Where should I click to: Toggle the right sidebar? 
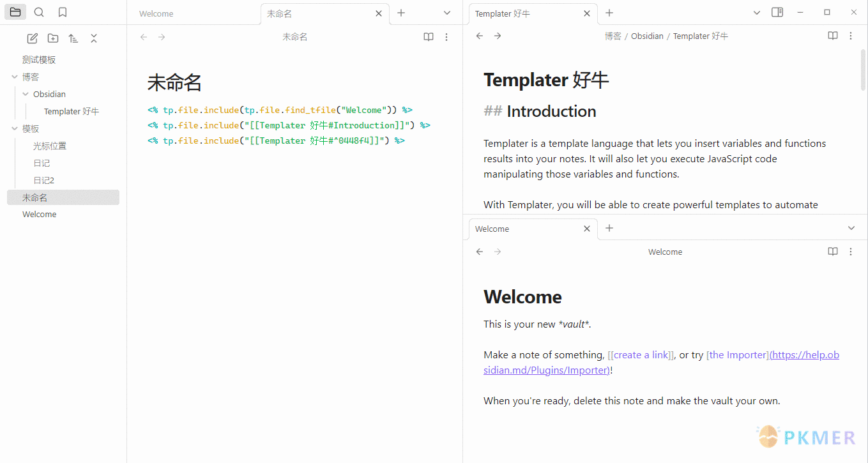[777, 12]
